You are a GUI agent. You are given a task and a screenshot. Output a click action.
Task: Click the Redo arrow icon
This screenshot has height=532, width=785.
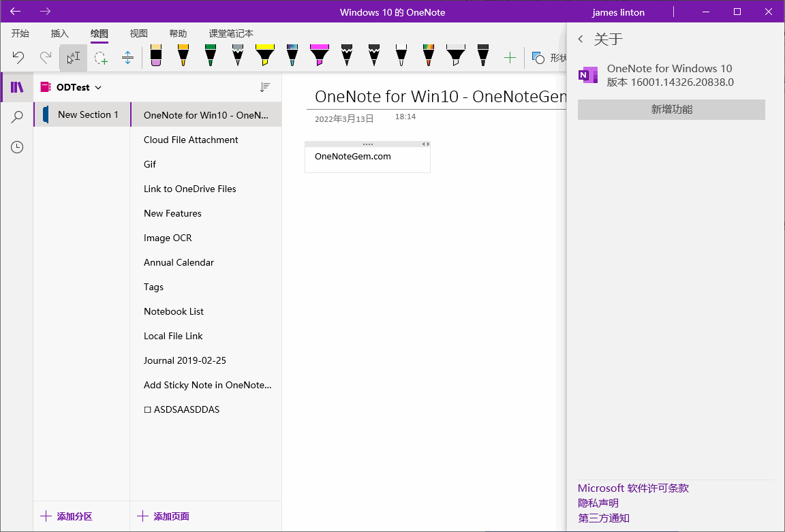tap(46, 57)
